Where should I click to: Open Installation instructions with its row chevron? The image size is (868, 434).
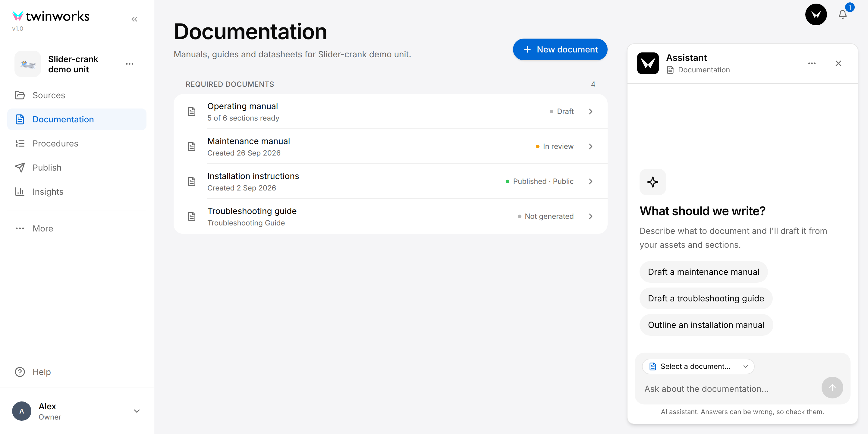[590, 182]
